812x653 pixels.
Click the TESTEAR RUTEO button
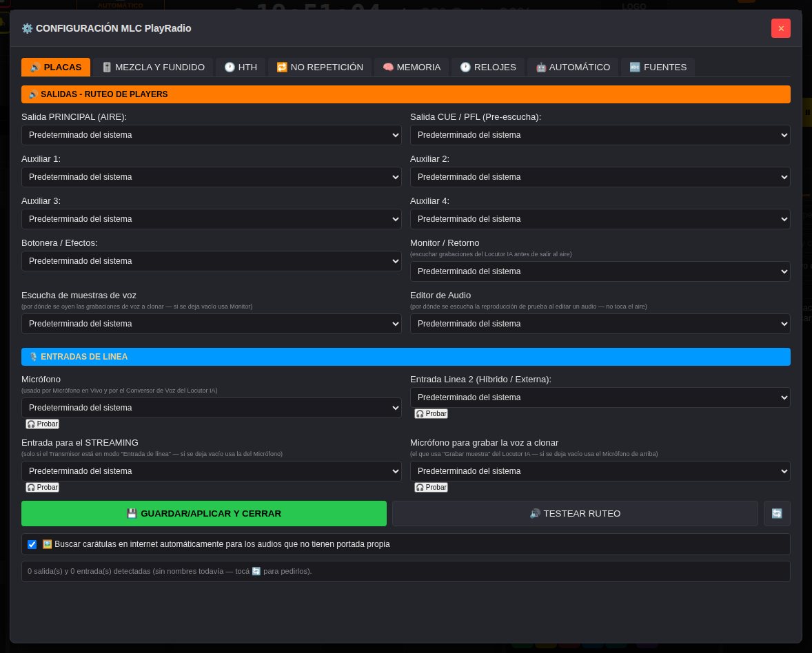[x=575, y=513]
